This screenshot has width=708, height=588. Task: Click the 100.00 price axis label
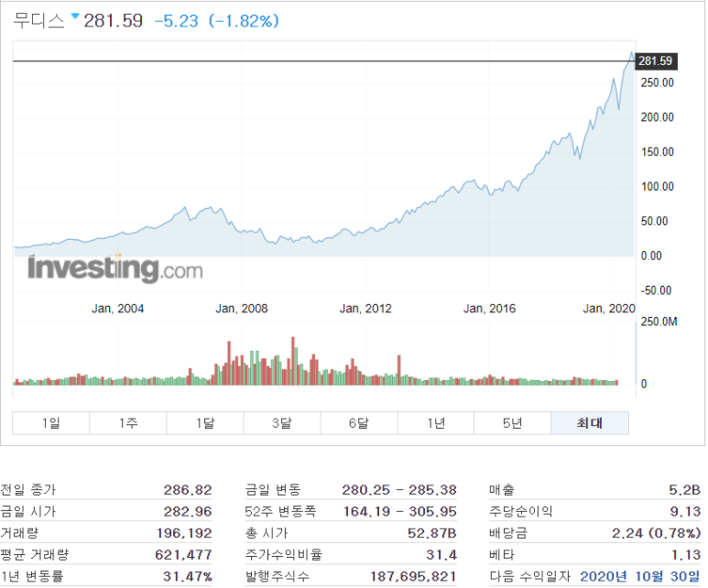pos(657,187)
